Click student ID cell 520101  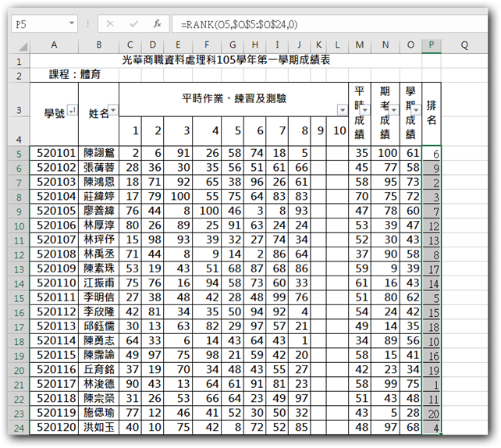(x=54, y=153)
